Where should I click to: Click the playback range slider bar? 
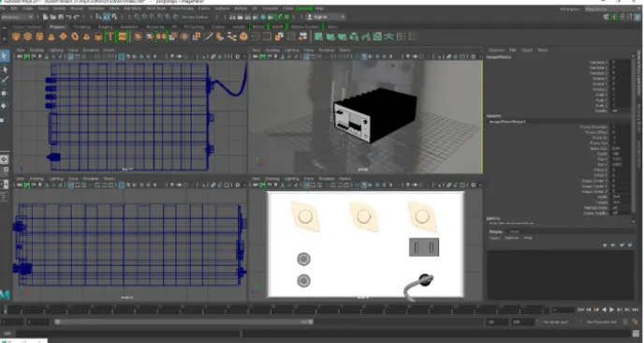coord(184,321)
